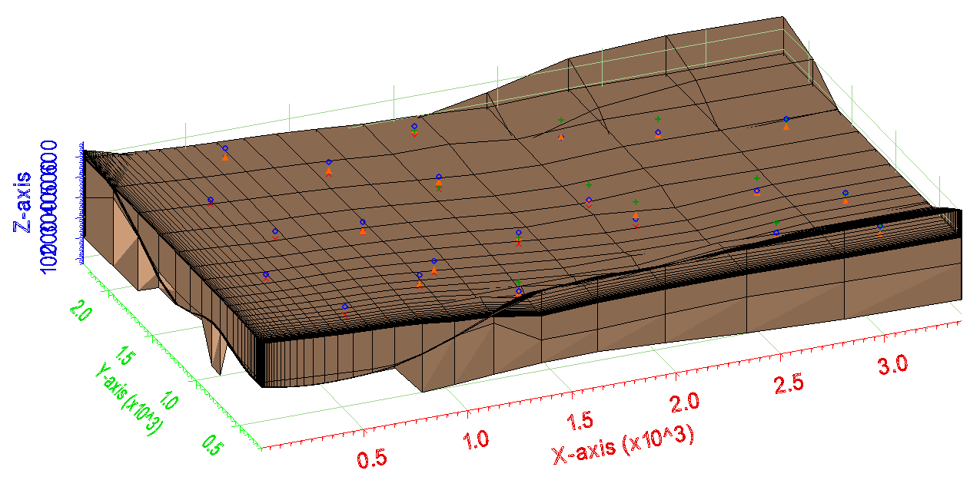
Task: Click the blue diamond marker closest to the front boundary
Action: [345, 306]
